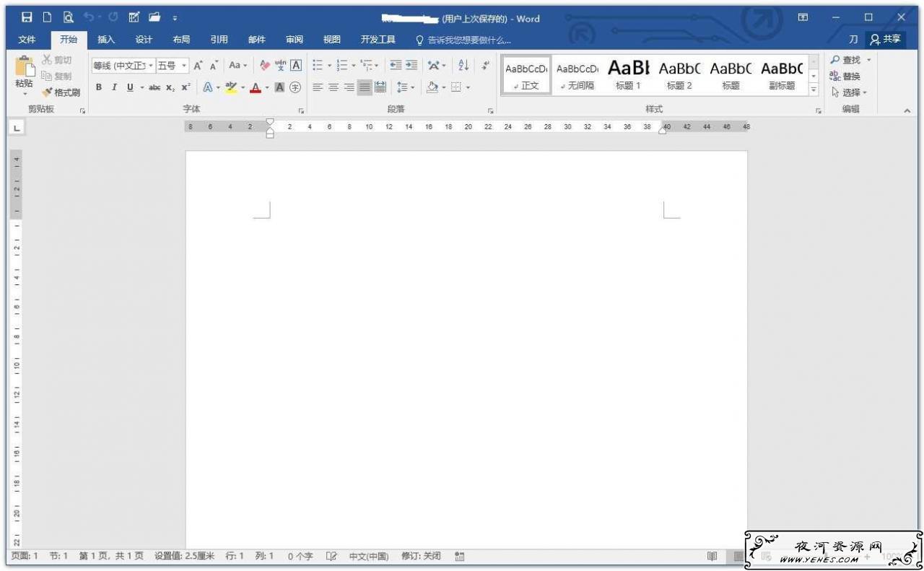Toggle track changes (修订: 关闭) in status bar
The height and width of the screenshot is (571, 924).
421,557
